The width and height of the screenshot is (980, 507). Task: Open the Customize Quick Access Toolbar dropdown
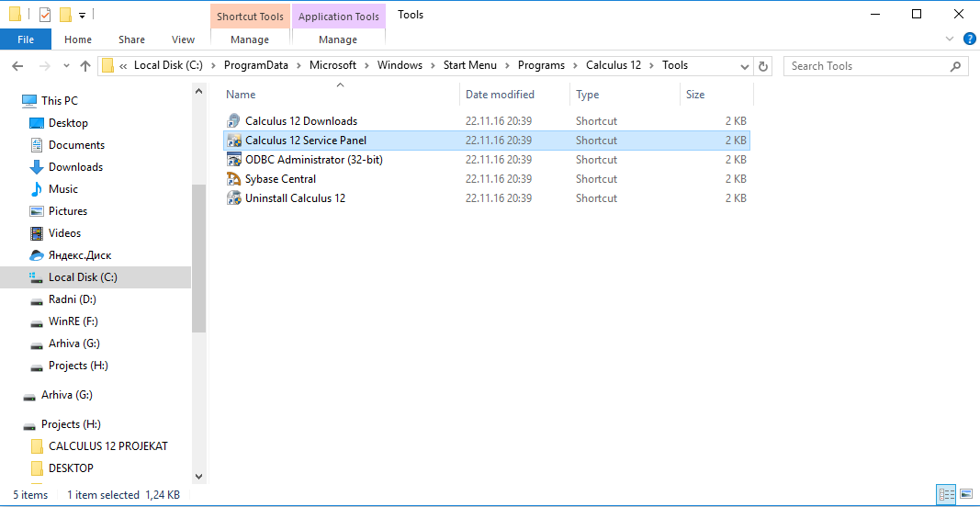point(82,16)
